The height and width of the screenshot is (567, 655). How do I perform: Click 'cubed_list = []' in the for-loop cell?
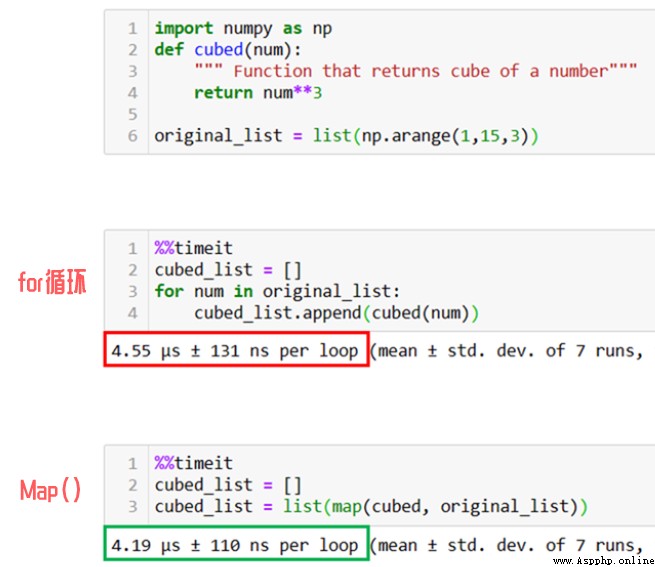coord(228,270)
